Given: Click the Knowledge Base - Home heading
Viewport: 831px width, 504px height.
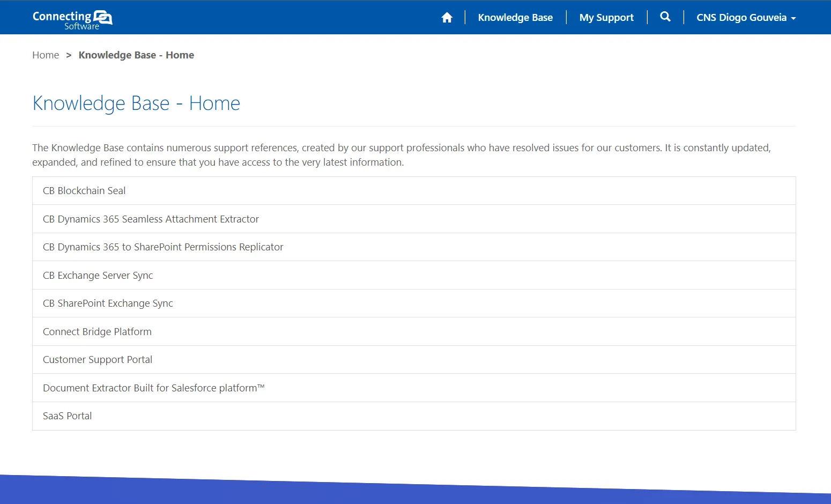Looking at the screenshot, I should tap(136, 103).
